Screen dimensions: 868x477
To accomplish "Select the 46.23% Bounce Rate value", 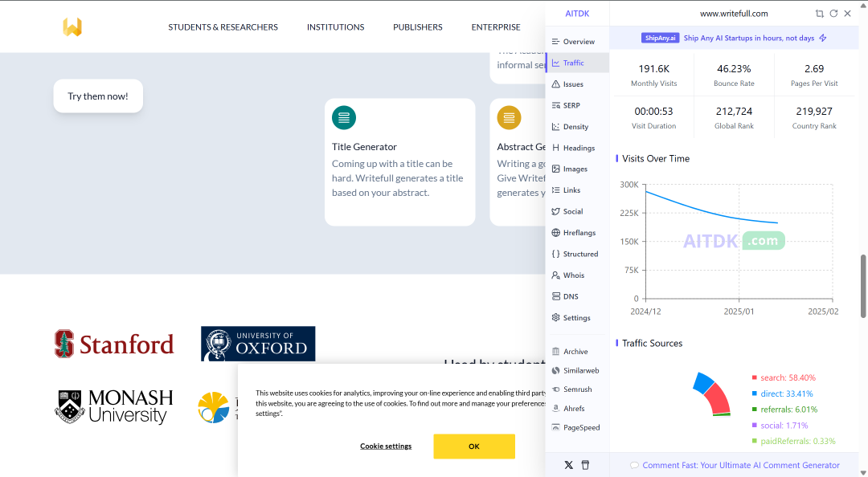I will coord(734,68).
